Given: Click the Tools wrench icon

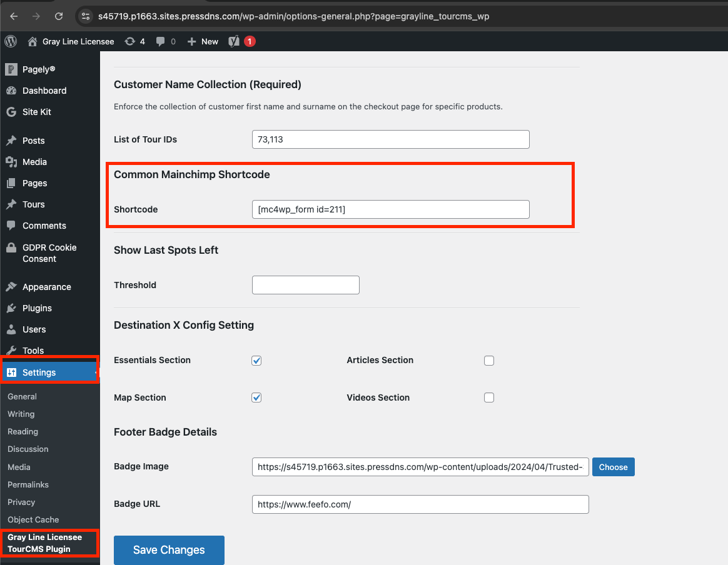Looking at the screenshot, I should tap(11, 351).
